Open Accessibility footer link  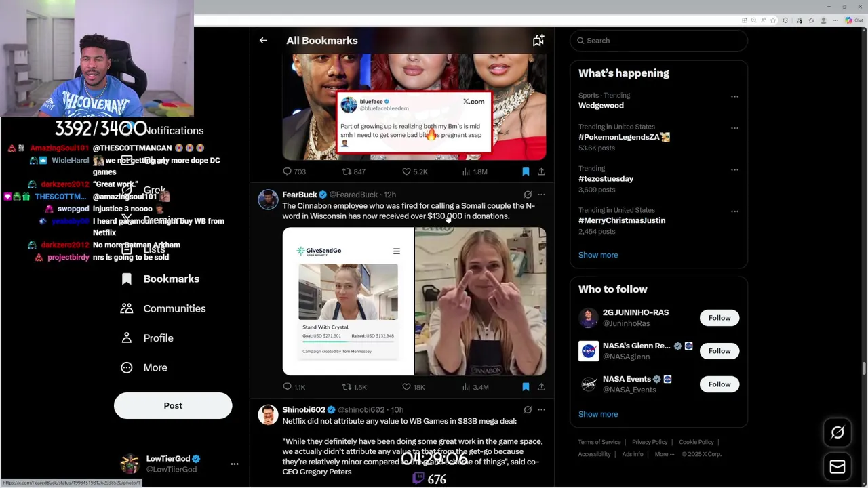[x=595, y=454]
